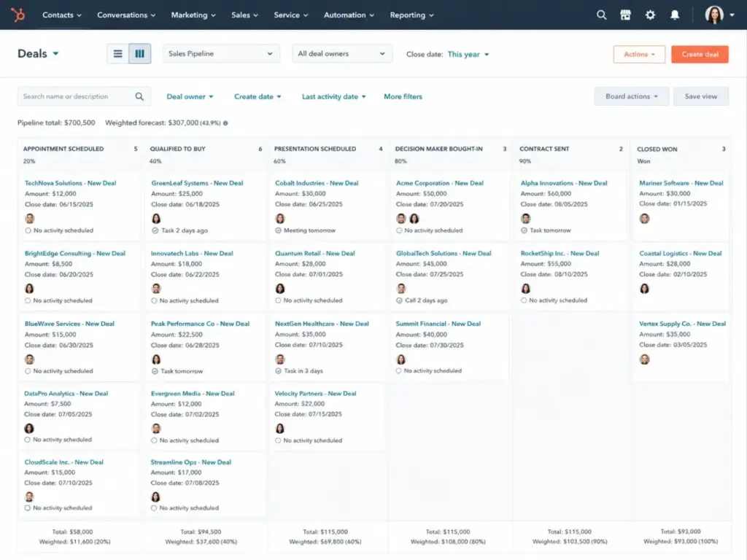747x560 pixels.
Task: Open the Conversations menu
Action: point(126,15)
